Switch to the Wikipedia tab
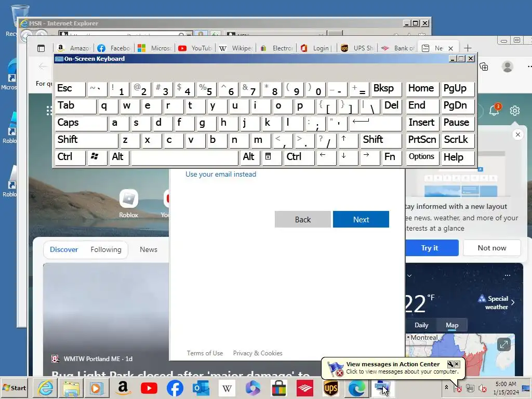The height and width of the screenshot is (399, 532). [236, 48]
